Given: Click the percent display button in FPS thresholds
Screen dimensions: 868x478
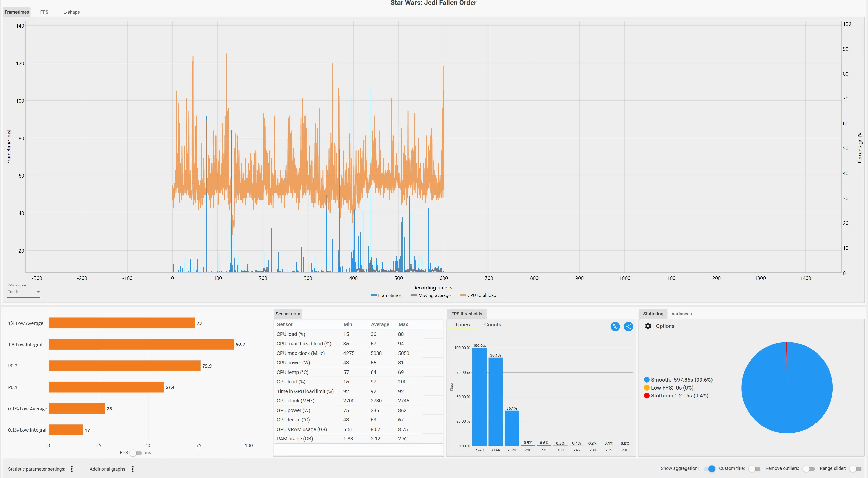Looking at the screenshot, I should (x=615, y=326).
